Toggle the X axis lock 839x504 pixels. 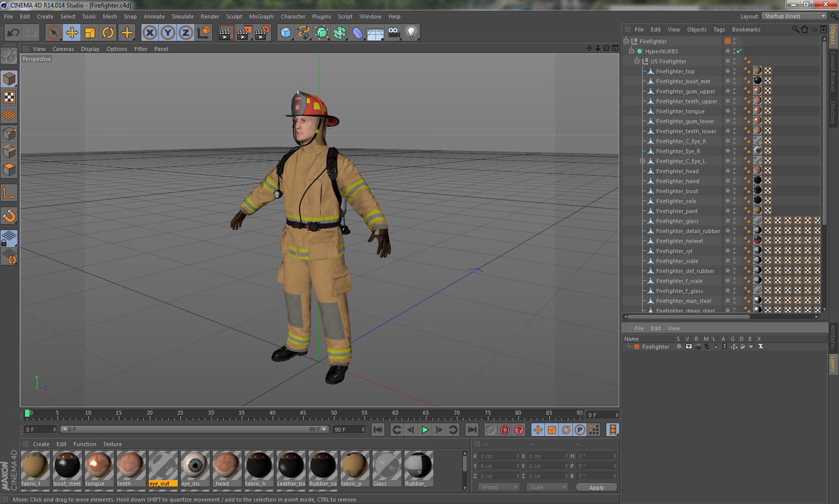coord(150,33)
